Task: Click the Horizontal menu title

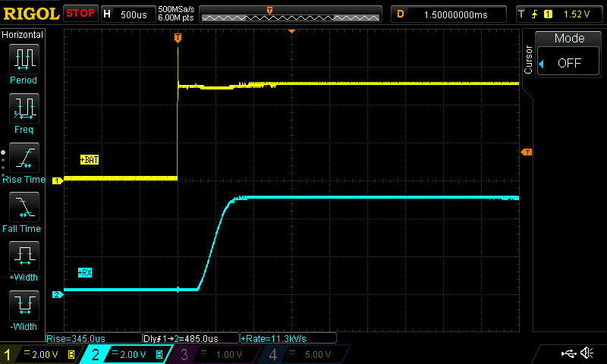Action: 23,34
